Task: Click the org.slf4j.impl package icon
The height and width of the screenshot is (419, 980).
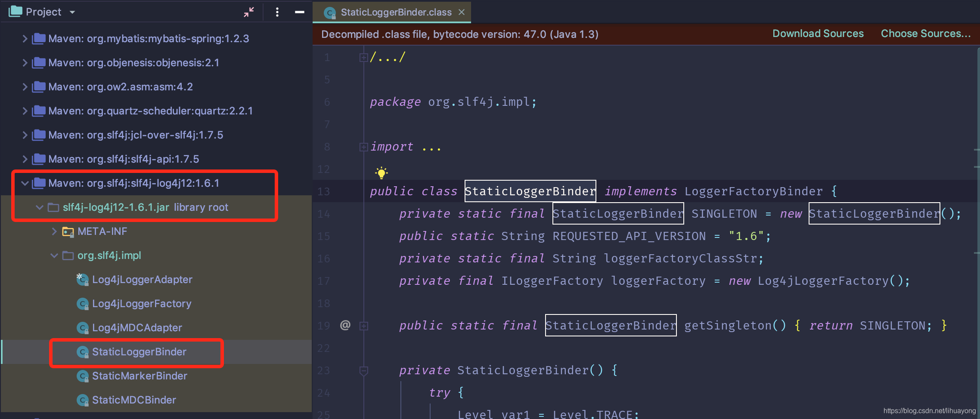Action: tap(68, 256)
